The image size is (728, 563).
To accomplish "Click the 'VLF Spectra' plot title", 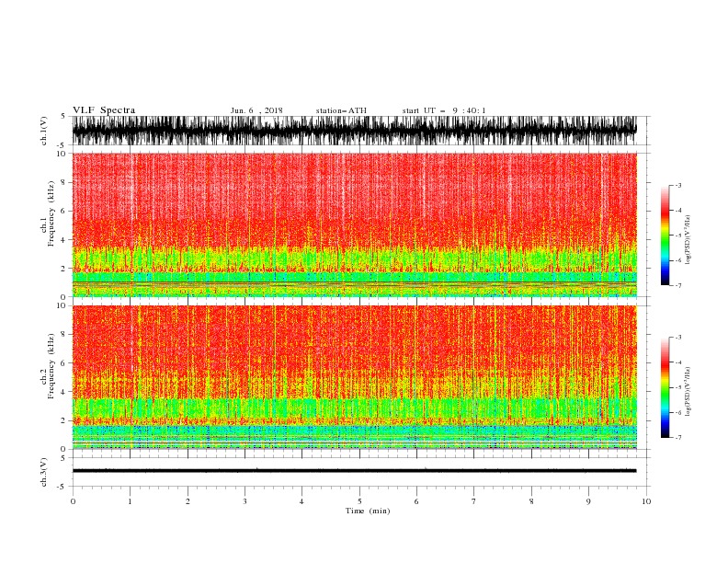I will click(104, 110).
